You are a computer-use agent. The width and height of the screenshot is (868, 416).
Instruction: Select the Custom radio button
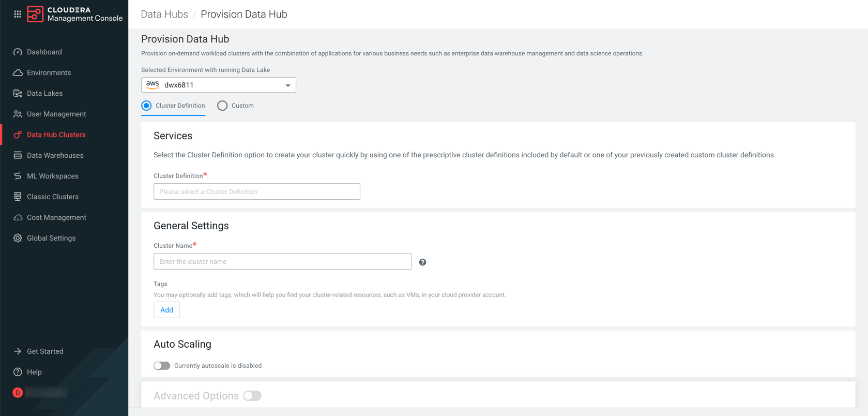pos(222,106)
